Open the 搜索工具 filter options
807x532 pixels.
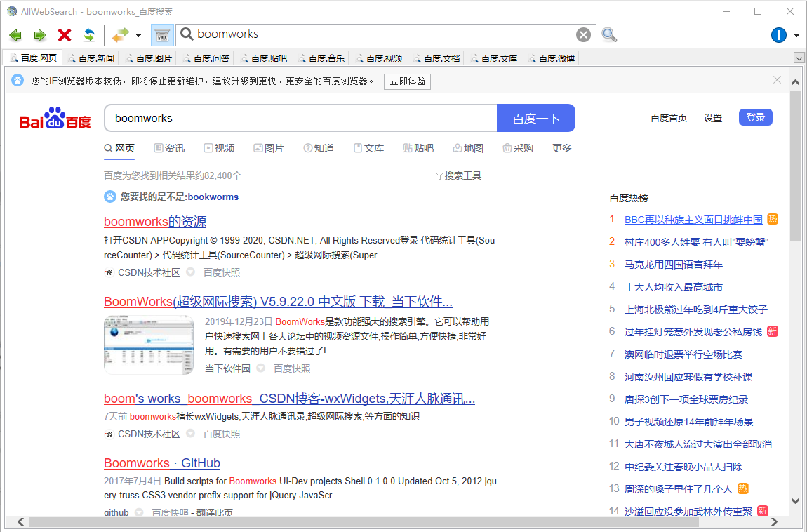[458, 176]
